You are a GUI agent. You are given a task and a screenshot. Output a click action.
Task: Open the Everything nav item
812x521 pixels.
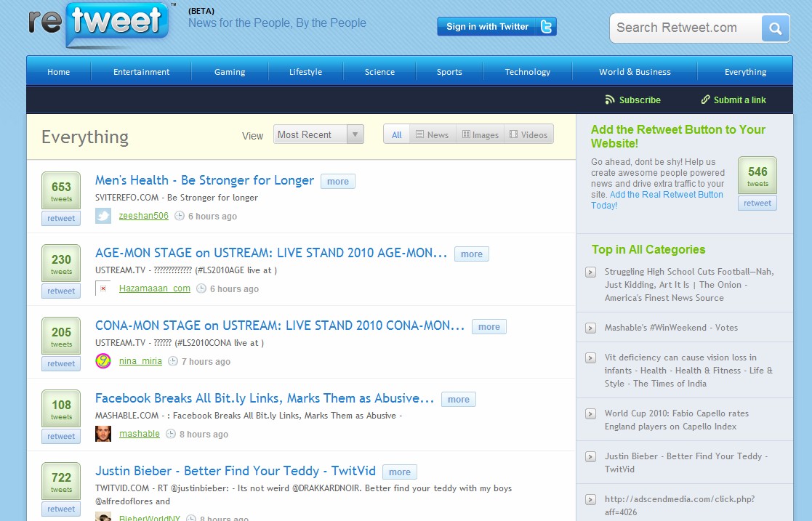coord(745,71)
